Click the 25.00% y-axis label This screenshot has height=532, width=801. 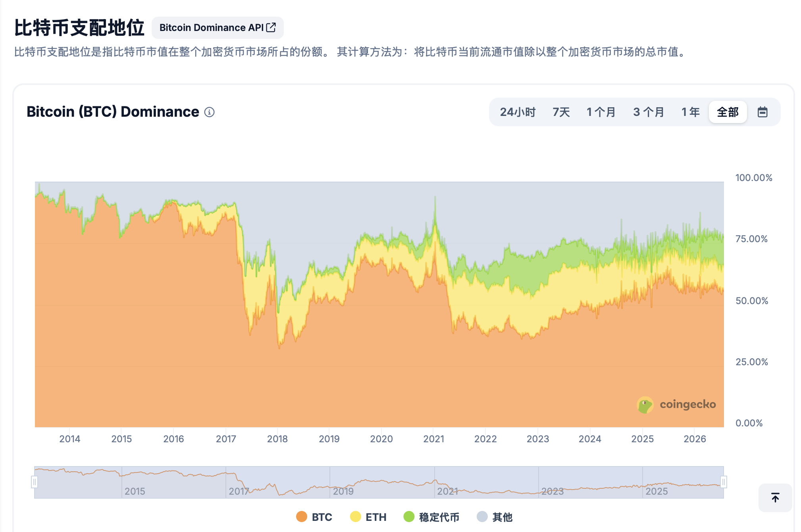(752, 362)
